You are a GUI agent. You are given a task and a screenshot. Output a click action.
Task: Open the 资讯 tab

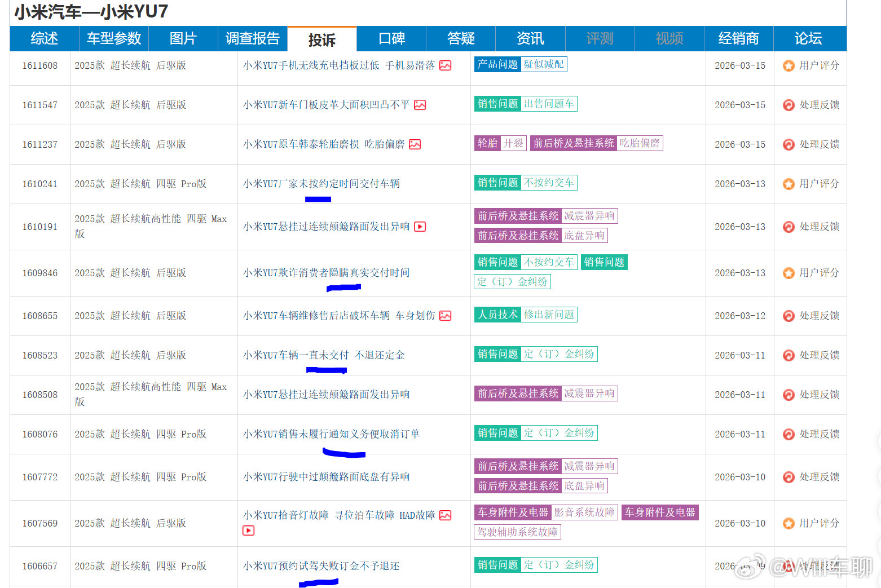tap(530, 38)
